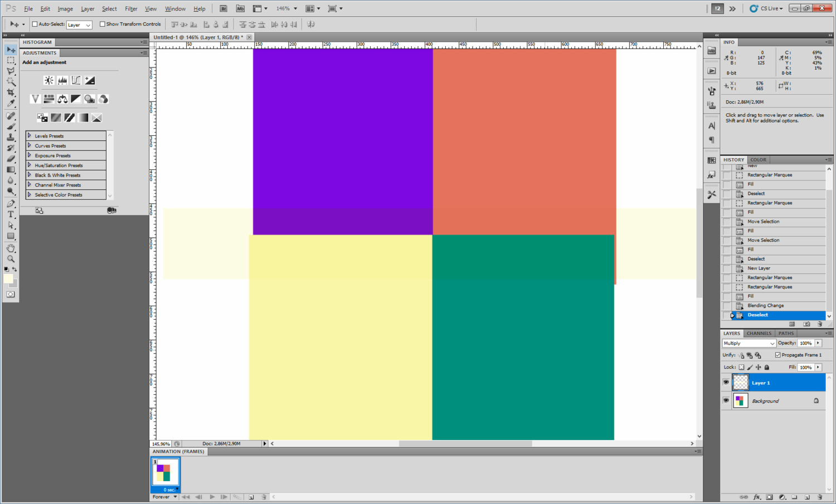
Task: Add an Exposure adjustment
Action: click(90, 80)
